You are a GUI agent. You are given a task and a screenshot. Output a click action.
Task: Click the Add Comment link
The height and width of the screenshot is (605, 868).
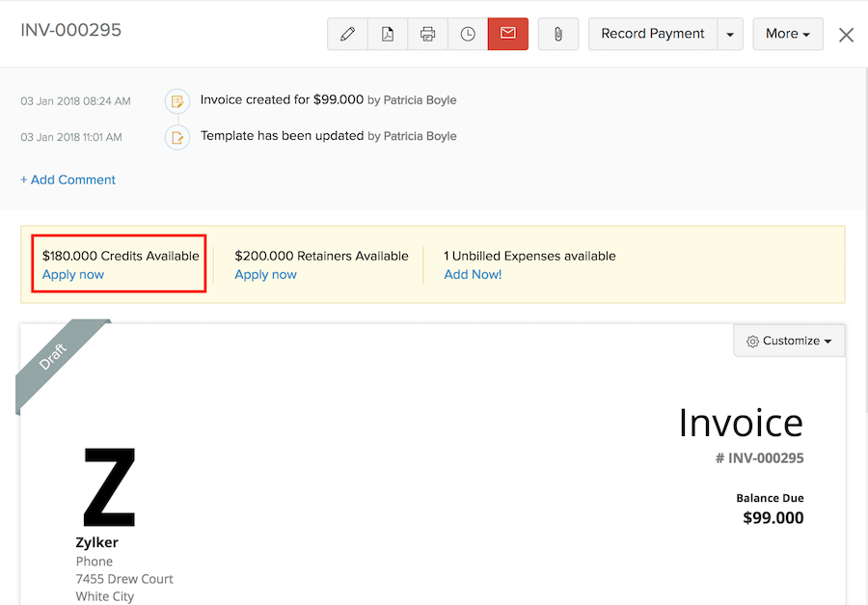tap(68, 179)
